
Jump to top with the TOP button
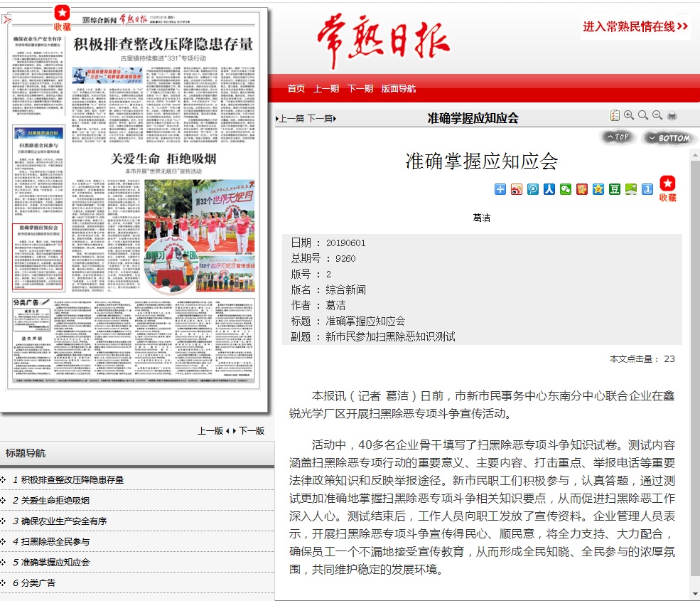(x=618, y=137)
